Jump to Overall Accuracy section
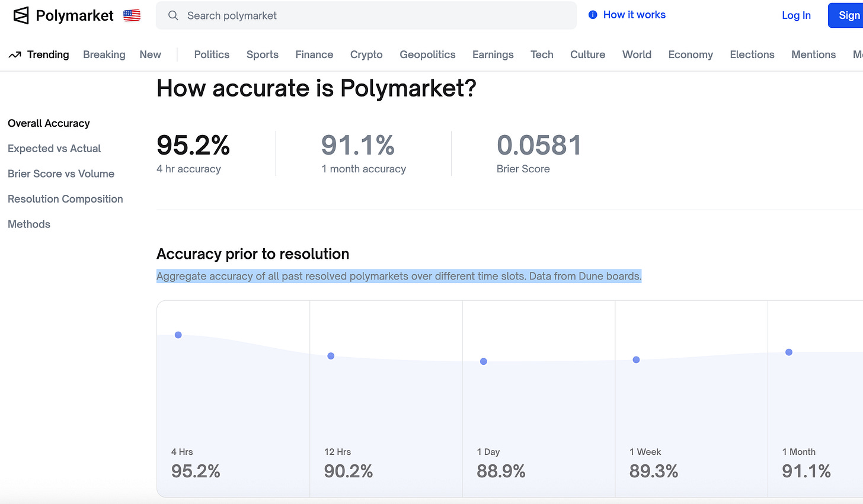Image resolution: width=863 pixels, height=504 pixels. pos(49,123)
